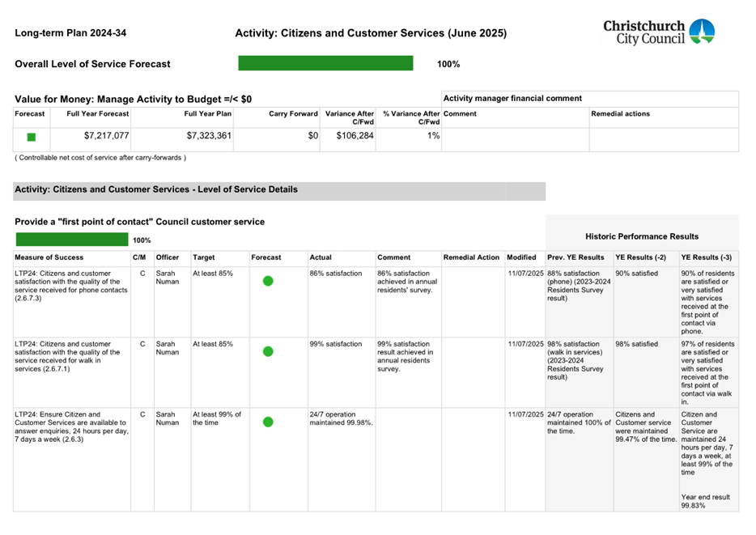The width and height of the screenshot is (756, 535).
Task: Click the green status dot for 24/7 availability forecast
Action: coord(268,422)
